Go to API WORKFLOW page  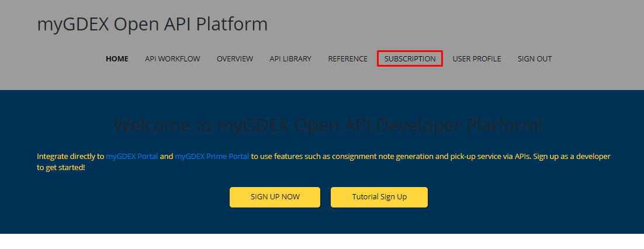coord(172,59)
